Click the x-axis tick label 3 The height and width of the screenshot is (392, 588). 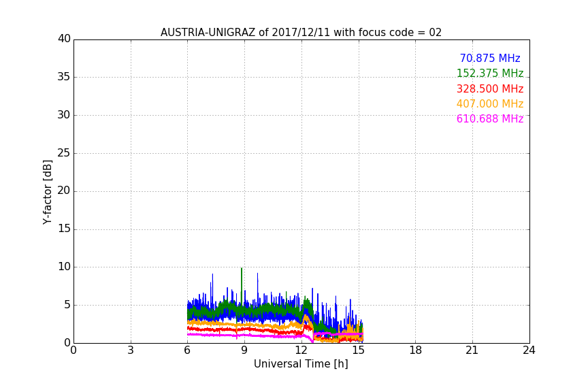131,350
